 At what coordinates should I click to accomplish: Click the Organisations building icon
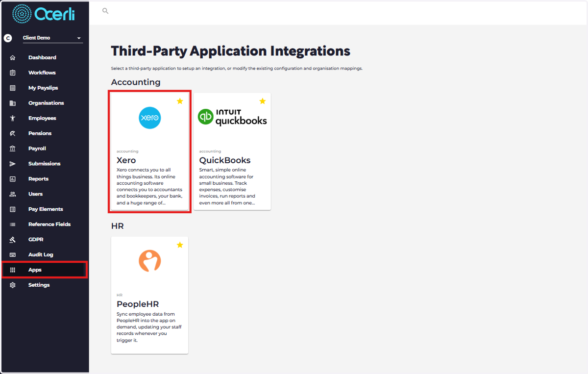[x=13, y=103]
